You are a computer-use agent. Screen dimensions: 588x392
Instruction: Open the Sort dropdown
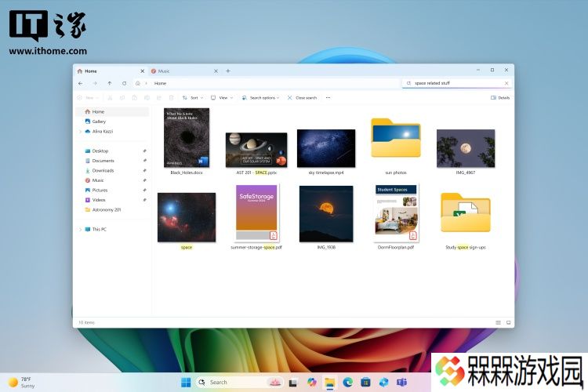193,97
